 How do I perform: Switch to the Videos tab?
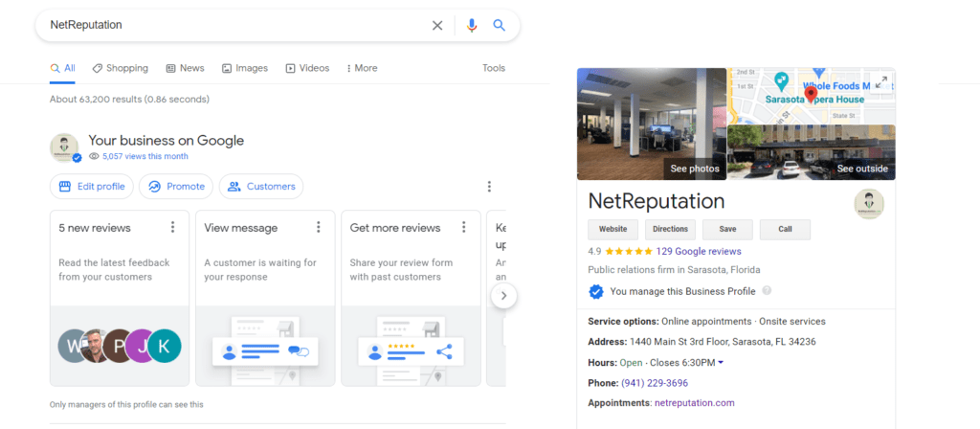click(307, 68)
